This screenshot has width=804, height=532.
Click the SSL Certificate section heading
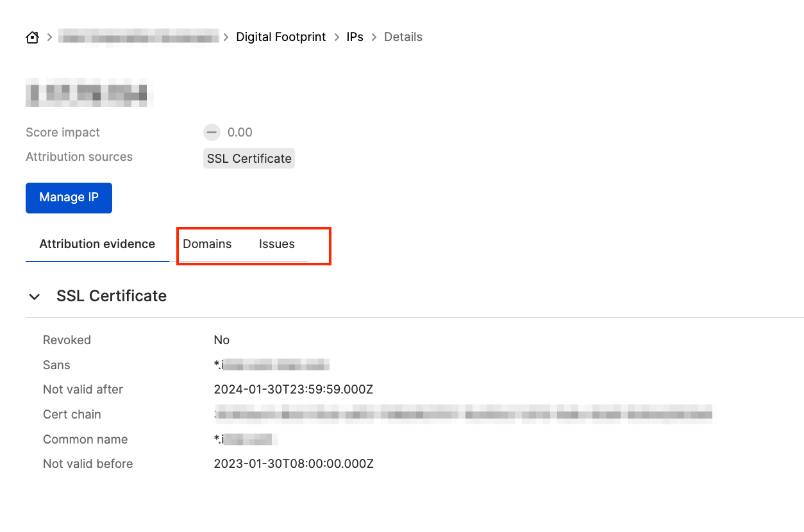point(112,296)
